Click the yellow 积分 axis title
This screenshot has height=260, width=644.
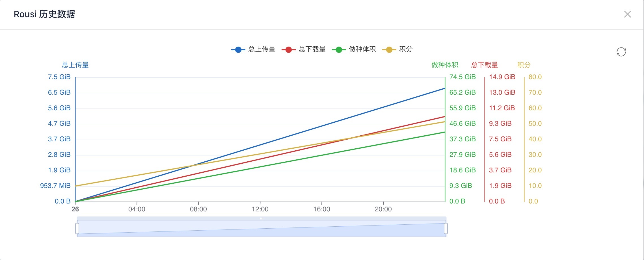524,65
